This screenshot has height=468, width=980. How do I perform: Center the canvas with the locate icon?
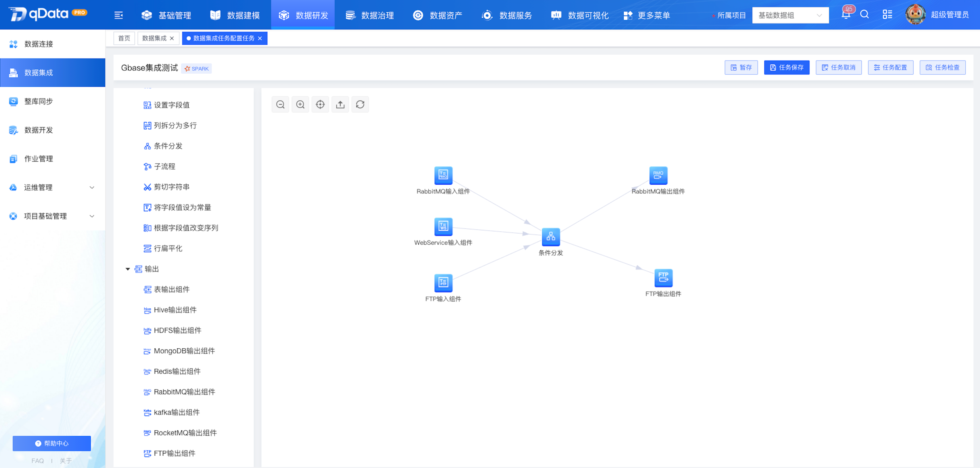[x=320, y=104]
